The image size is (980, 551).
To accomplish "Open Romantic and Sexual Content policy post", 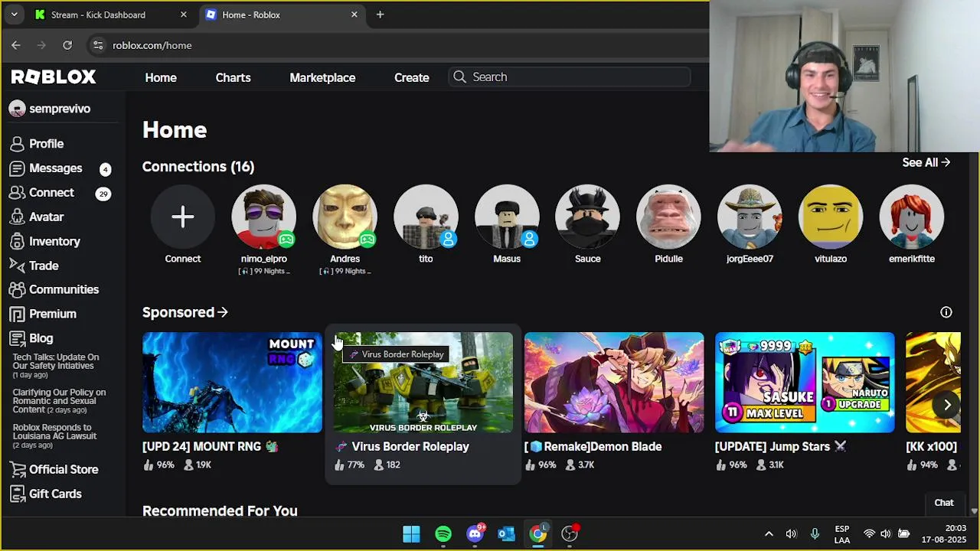I will point(59,401).
